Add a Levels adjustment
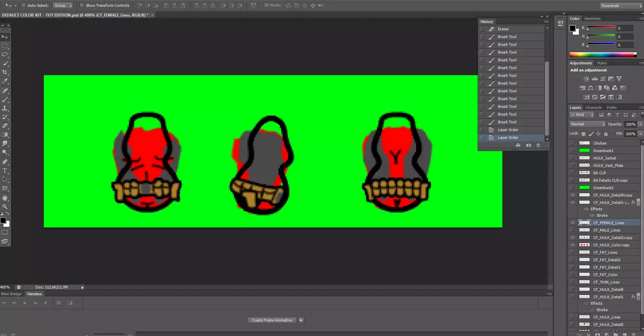Viewport: 644px width, 336px height. pyautogui.click(x=594, y=79)
